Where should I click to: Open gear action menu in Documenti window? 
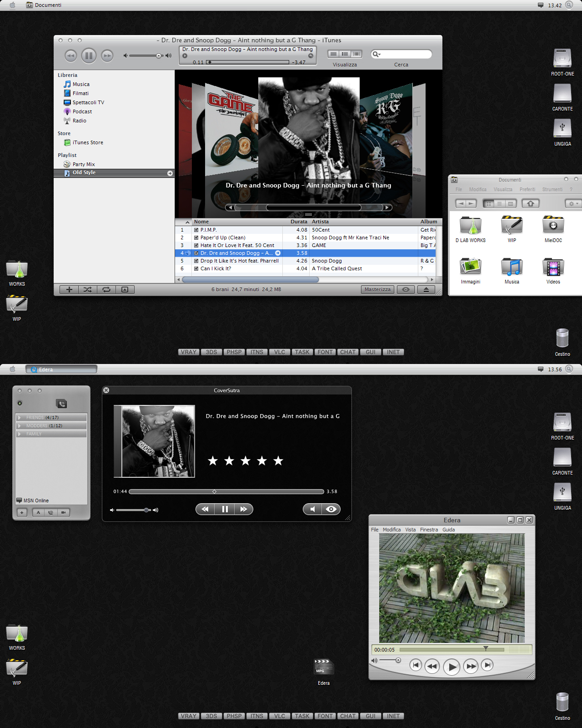click(573, 203)
